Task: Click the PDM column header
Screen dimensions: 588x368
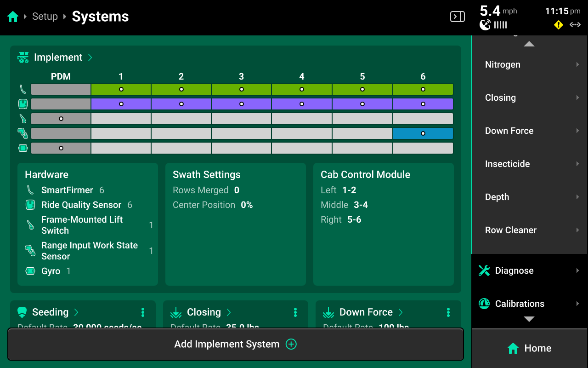Action: [x=61, y=76]
